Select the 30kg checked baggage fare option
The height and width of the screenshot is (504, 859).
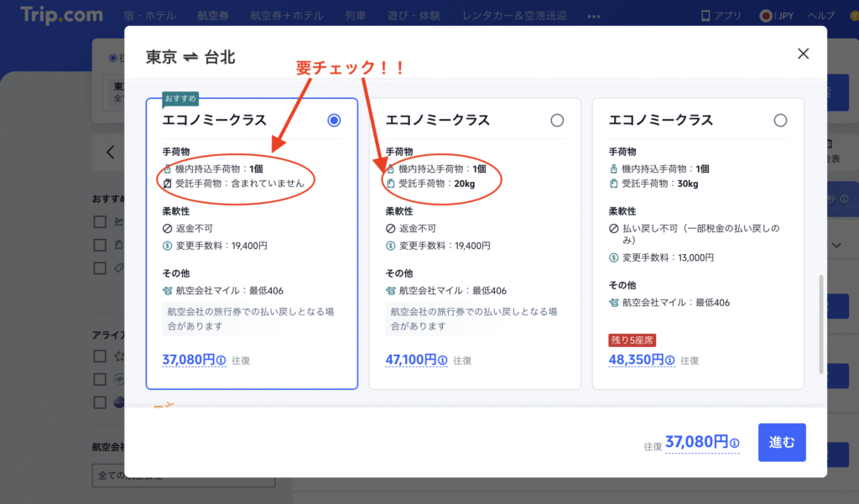coord(780,121)
